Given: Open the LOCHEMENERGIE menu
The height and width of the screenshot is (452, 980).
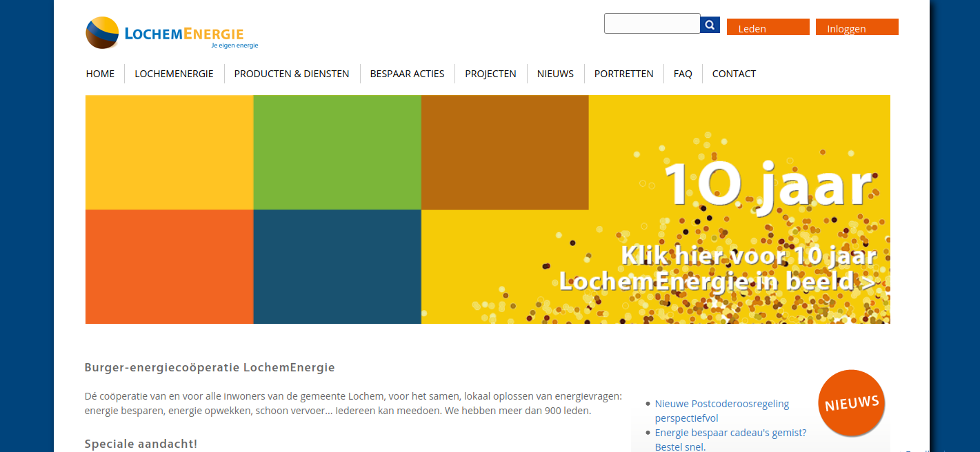Looking at the screenshot, I should click(174, 74).
